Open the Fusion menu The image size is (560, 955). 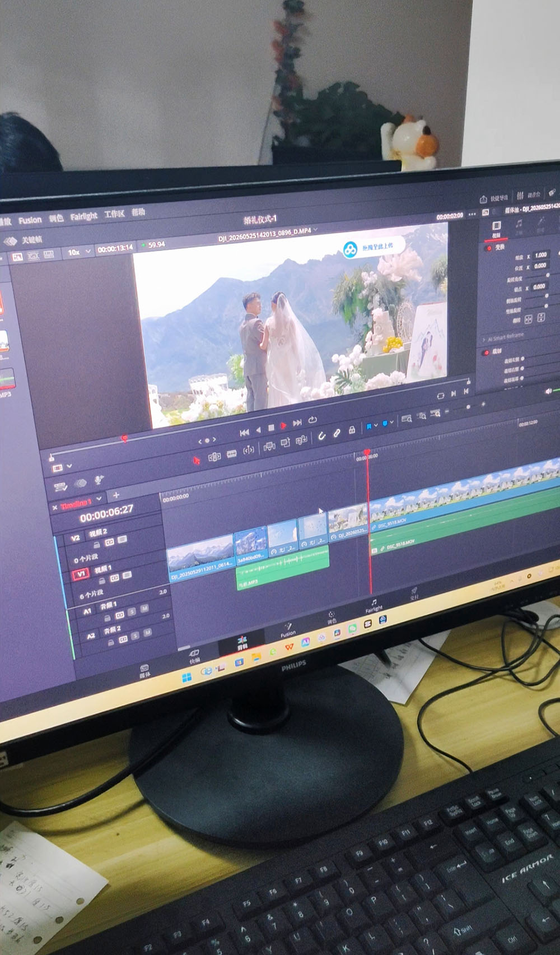30,220
